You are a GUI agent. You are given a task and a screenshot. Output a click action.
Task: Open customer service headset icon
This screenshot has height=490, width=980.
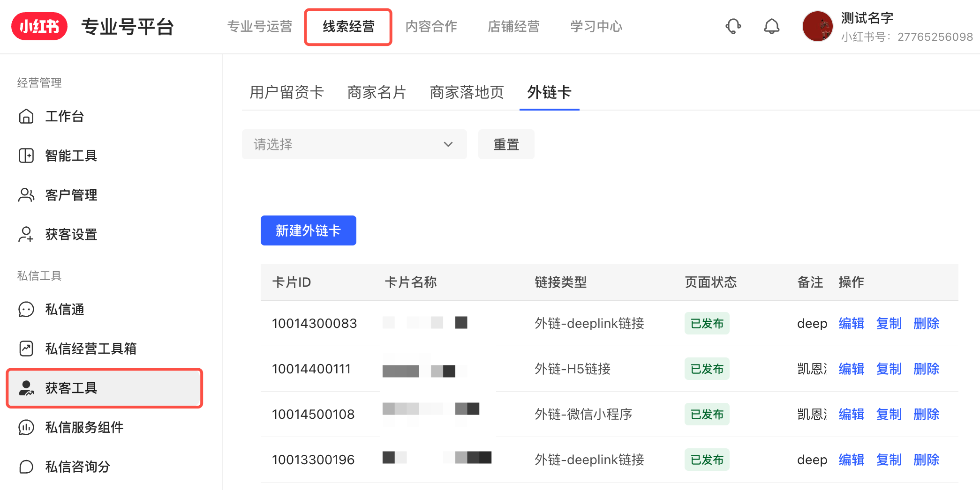(x=733, y=26)
